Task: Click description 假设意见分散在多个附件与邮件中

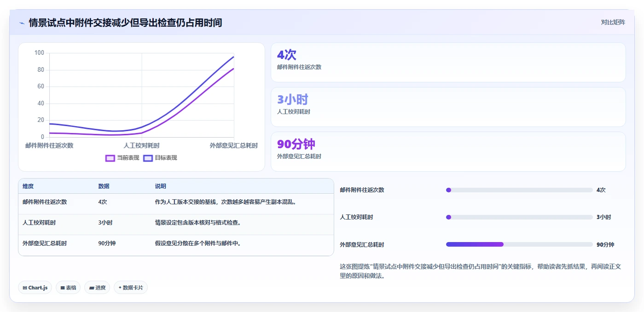Action: click(198, 243)
